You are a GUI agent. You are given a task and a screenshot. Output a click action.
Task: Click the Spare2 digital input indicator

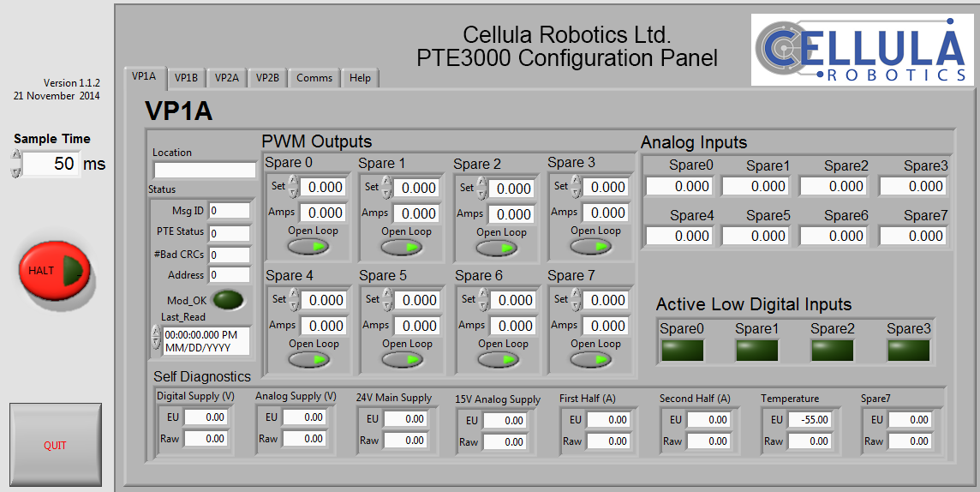coord(833,350)
